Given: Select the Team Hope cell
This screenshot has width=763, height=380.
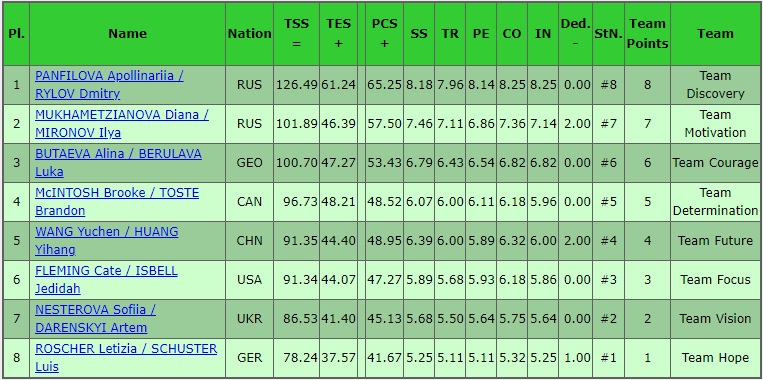Looking at the screenshot, I should click(715, 357).
